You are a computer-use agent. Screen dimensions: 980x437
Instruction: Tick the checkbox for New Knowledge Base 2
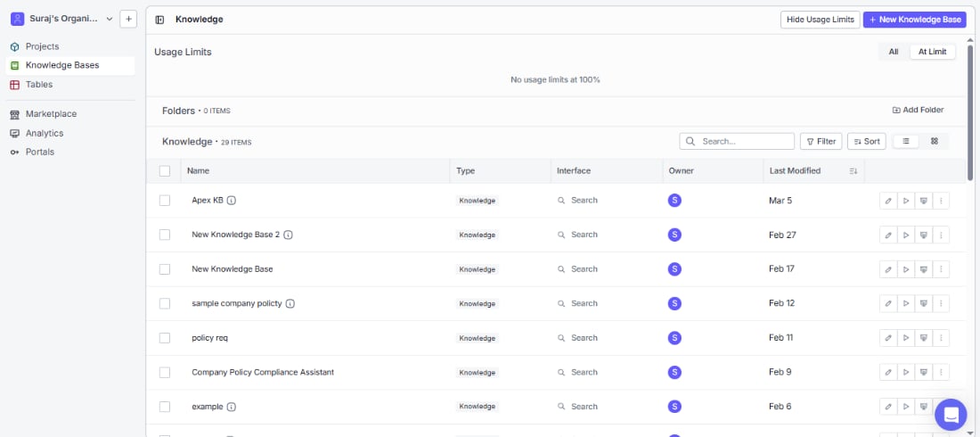(165, 235)
